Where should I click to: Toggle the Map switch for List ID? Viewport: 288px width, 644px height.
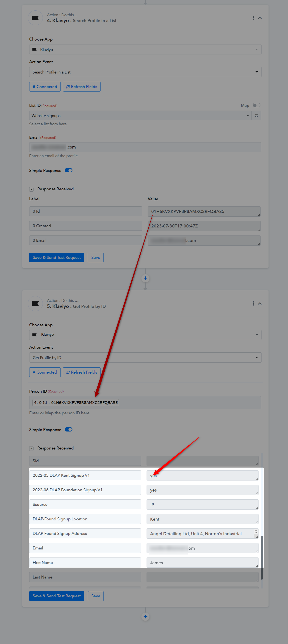point(257,105)
